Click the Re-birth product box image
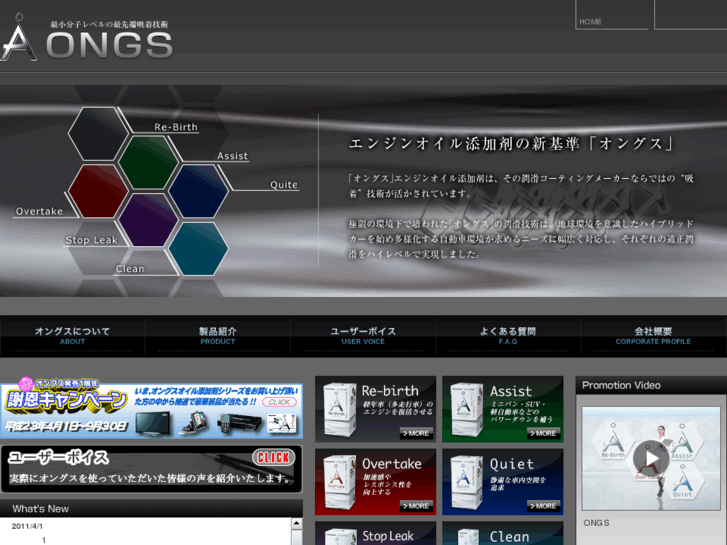Screen dimensions: 727x545 pyautogui.click(x=339, y=409)
